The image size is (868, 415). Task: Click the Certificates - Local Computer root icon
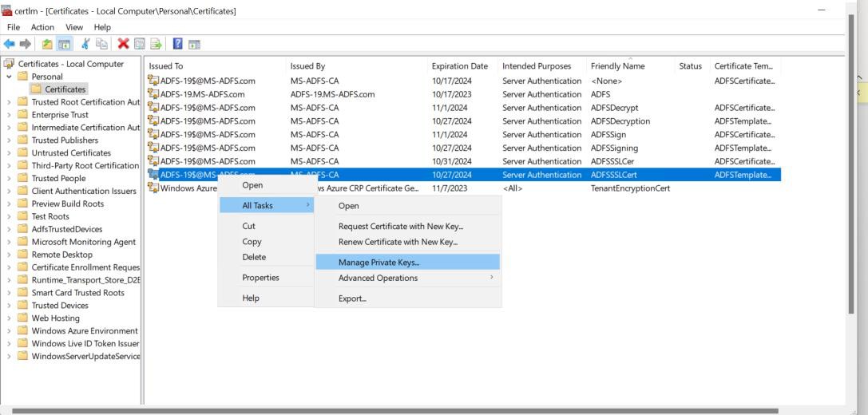(9, 64)
